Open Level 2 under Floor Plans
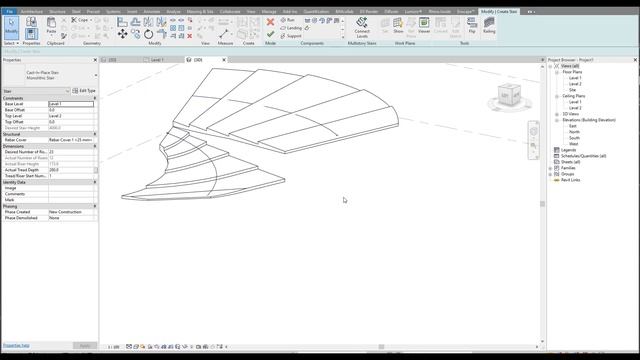The image size is (640, 360). click(575, 84)
